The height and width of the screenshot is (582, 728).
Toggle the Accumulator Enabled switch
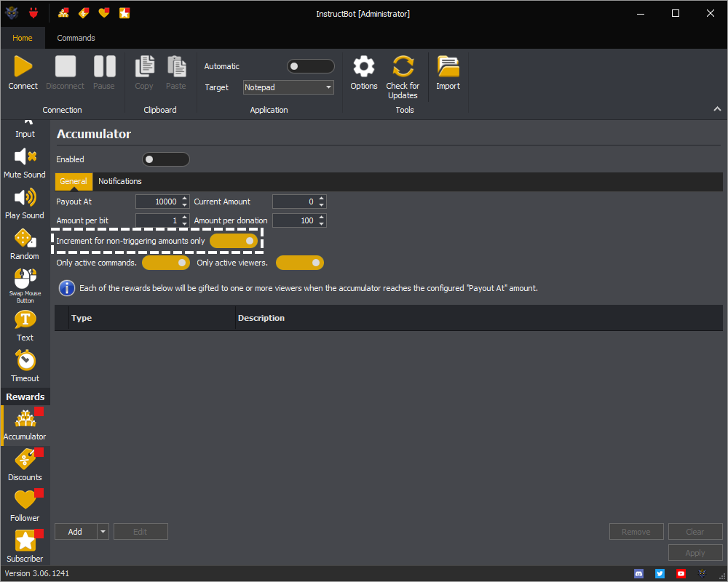click(x=166, y=159)
